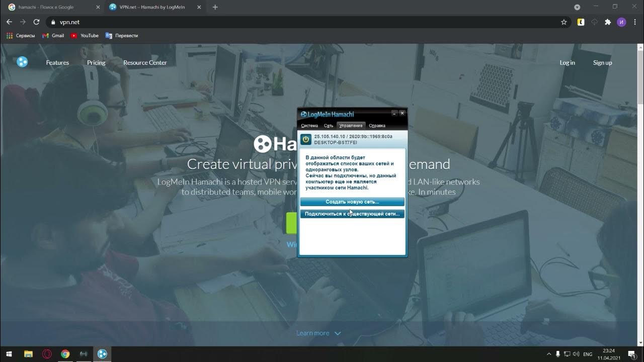
Task: Click the Hamachi site logo icon
Action: coord(22,62)
